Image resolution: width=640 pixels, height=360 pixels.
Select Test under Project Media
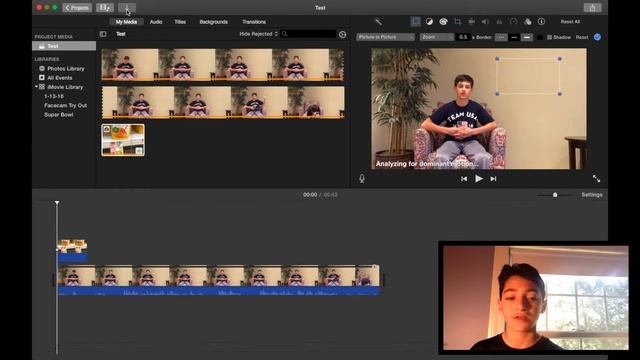[64, 46]
